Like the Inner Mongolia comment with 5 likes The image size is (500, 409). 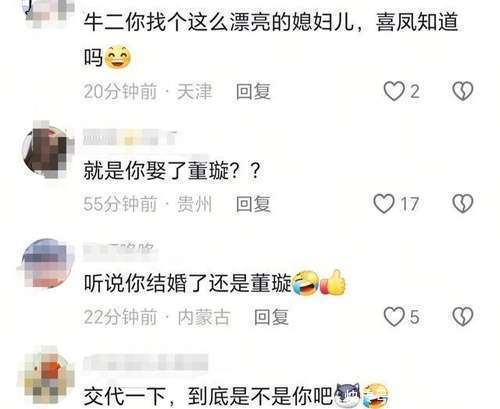[x=394, y=316]
